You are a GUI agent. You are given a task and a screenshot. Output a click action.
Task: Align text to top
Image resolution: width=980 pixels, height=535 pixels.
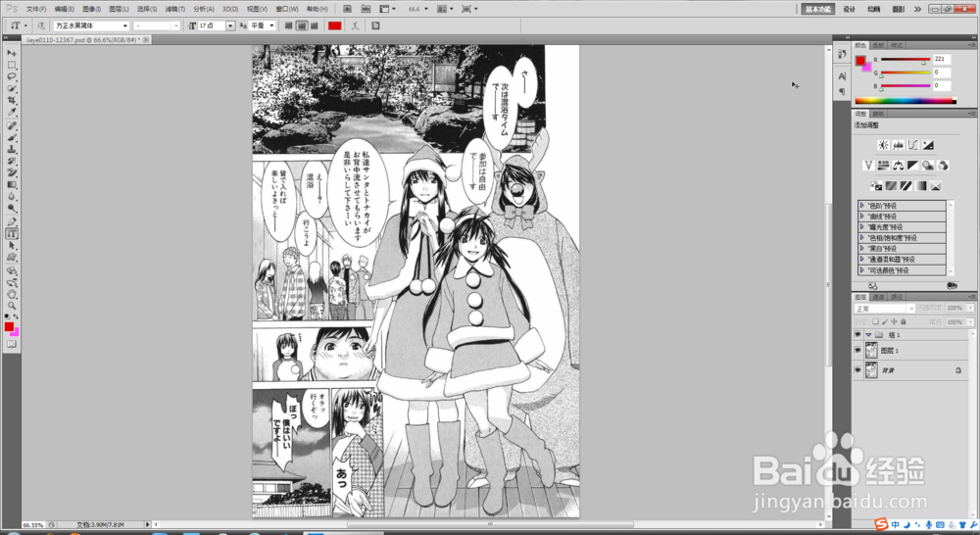point(289,25)
